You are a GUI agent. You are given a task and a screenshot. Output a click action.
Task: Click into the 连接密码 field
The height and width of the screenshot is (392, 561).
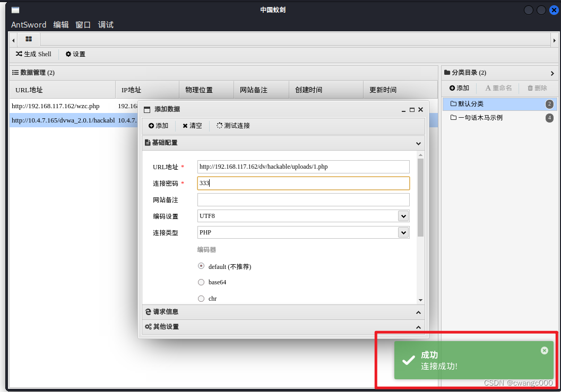(304, 183)
